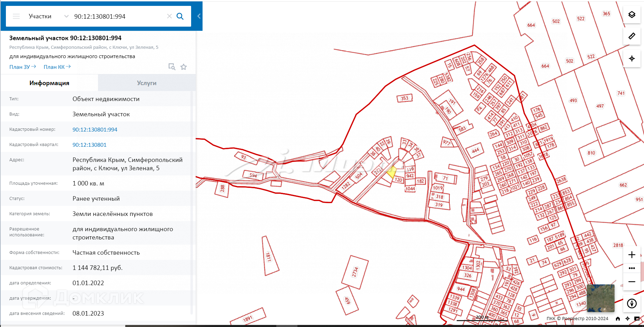This screenshot has width=644, height=327.
Task: Zoom out the map with minus
Action: tap(632, 282)
